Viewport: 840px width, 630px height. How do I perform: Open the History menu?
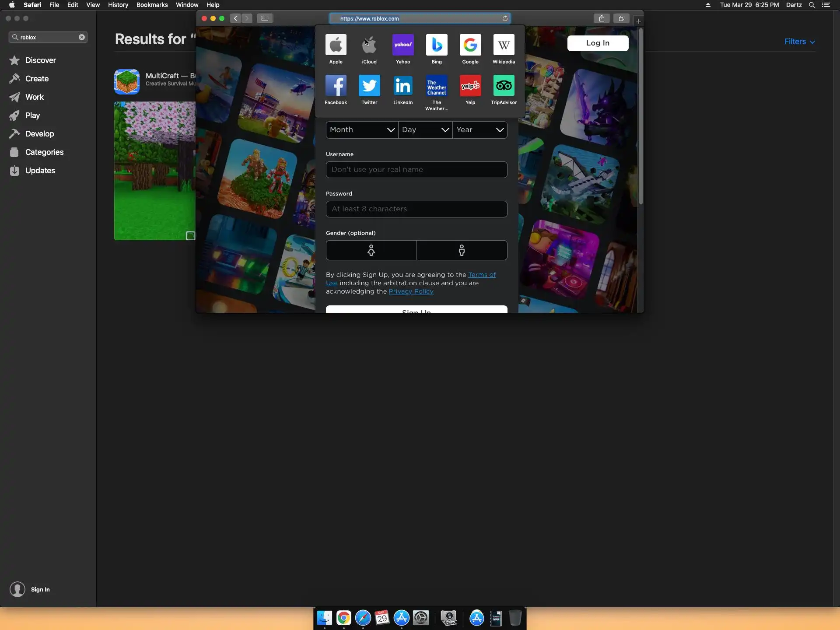(118, 5)
